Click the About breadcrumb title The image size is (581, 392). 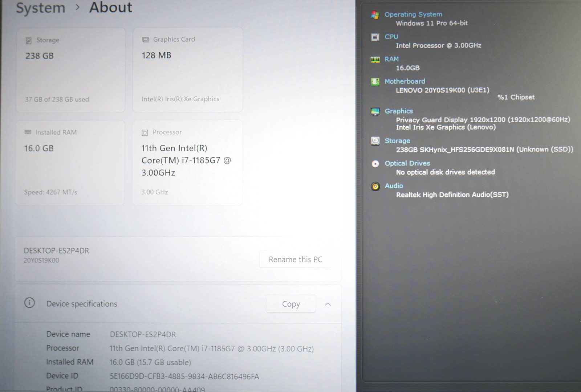click(x=111, y=7)
